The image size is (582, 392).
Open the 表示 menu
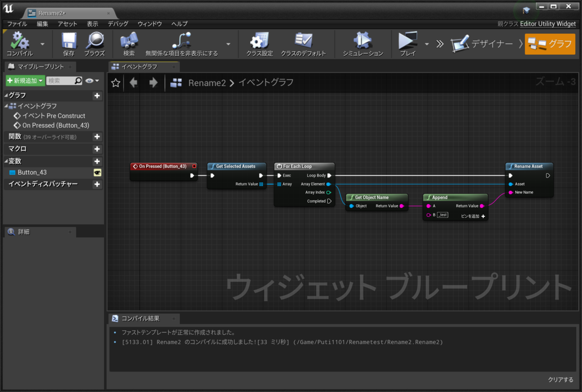tap(93, 24)
